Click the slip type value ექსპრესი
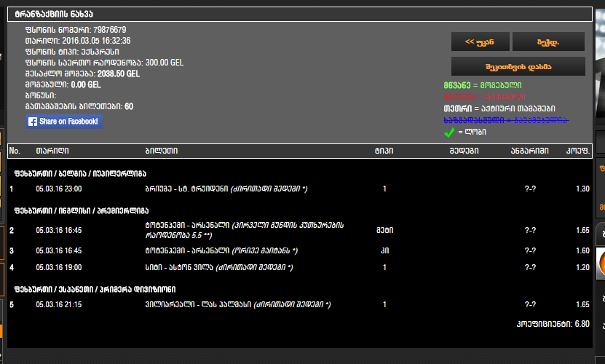The height and width of the screenshot is (364, 605). coord(100,52)
